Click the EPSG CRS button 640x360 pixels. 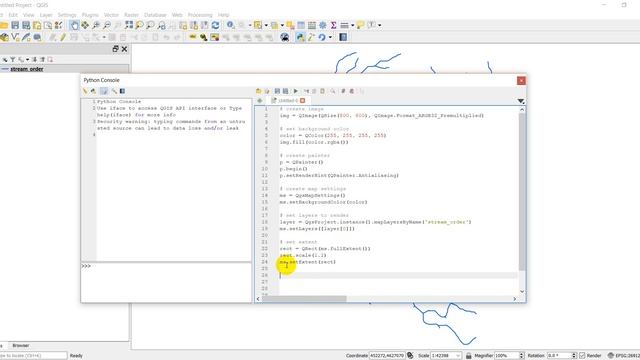pos(624,356)
